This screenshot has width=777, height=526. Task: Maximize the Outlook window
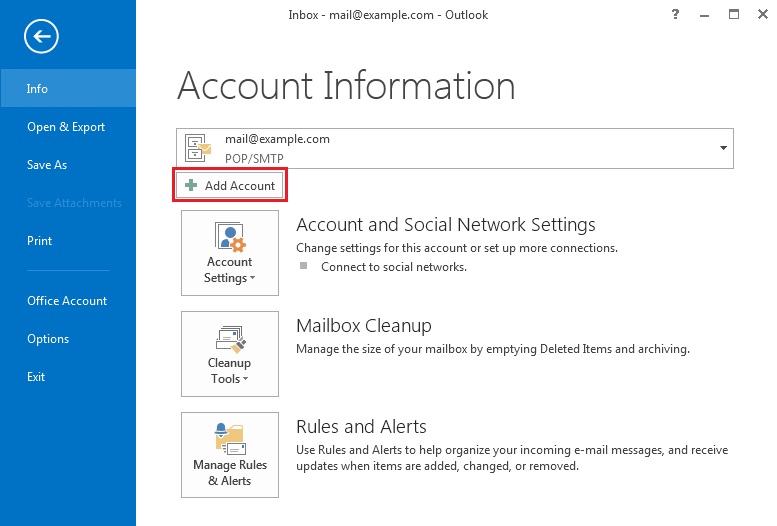click(734, 14)
